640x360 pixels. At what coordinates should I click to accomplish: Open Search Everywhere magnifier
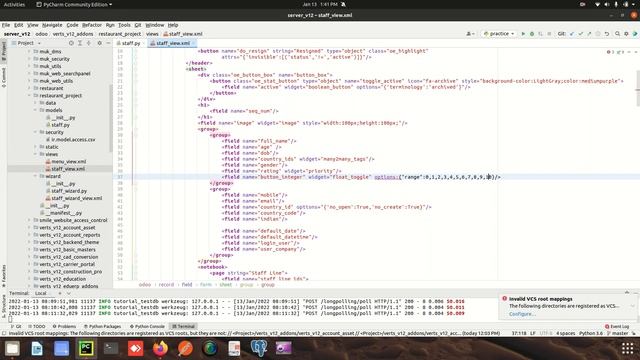click(x=617, y=34)
